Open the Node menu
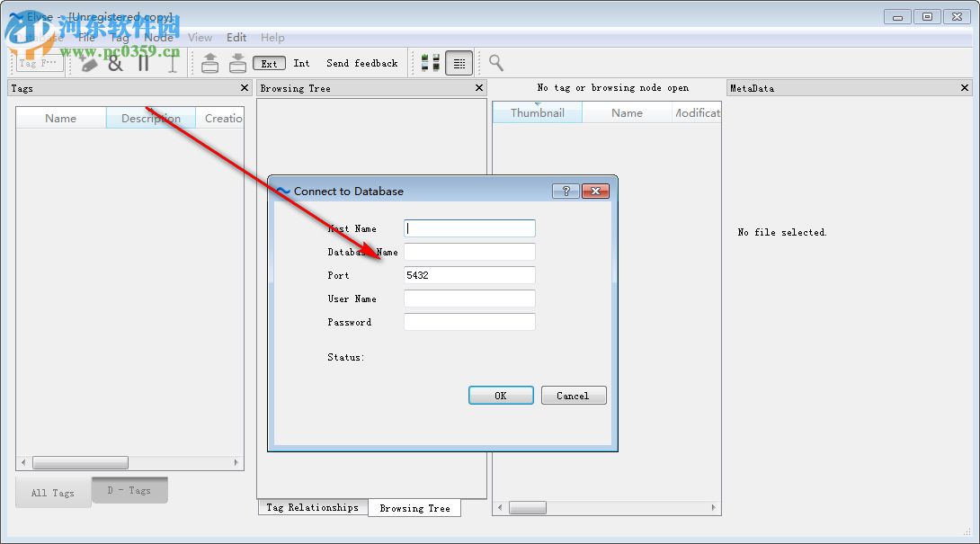Screen dimensions: 980x544 pos(159,38)
